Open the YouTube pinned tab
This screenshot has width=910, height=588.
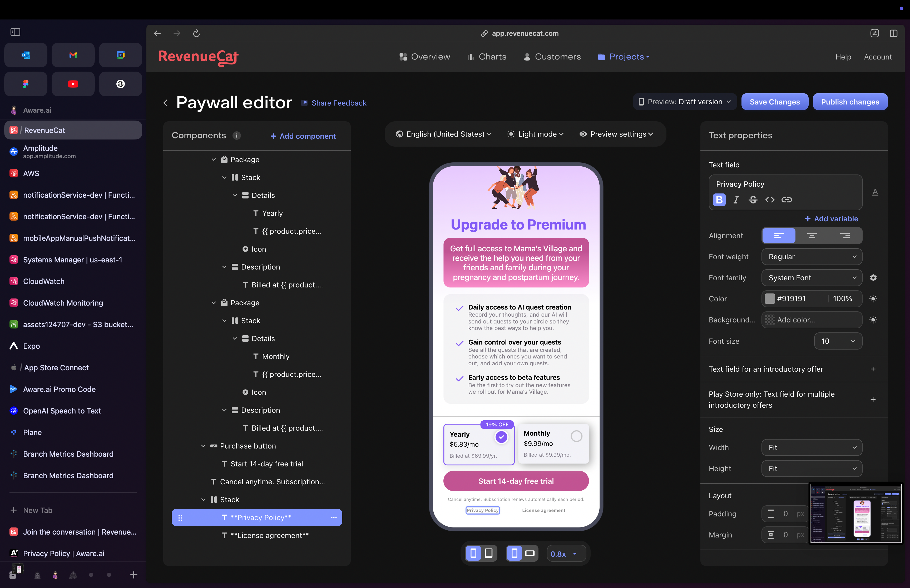pyautogui.click(x=73, y=84)
